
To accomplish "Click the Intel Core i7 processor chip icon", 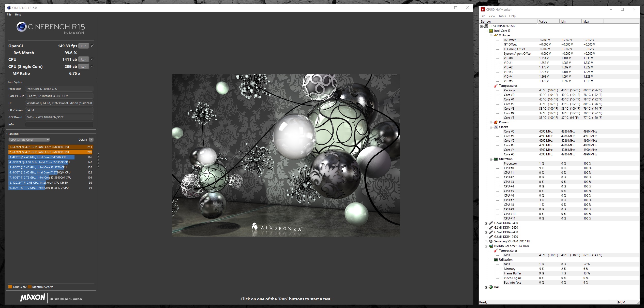I will coord(491,31).
